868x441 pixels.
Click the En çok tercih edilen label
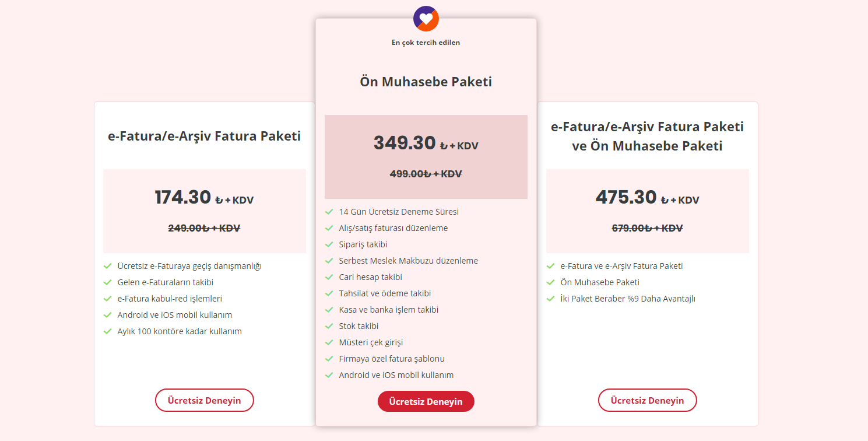tap(426, 43)
